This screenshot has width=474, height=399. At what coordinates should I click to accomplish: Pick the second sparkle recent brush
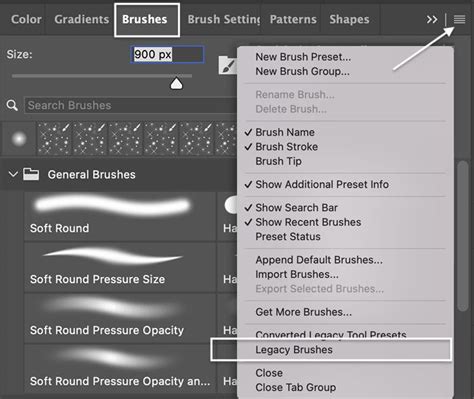pyautogui.click(x=90, y=139)
